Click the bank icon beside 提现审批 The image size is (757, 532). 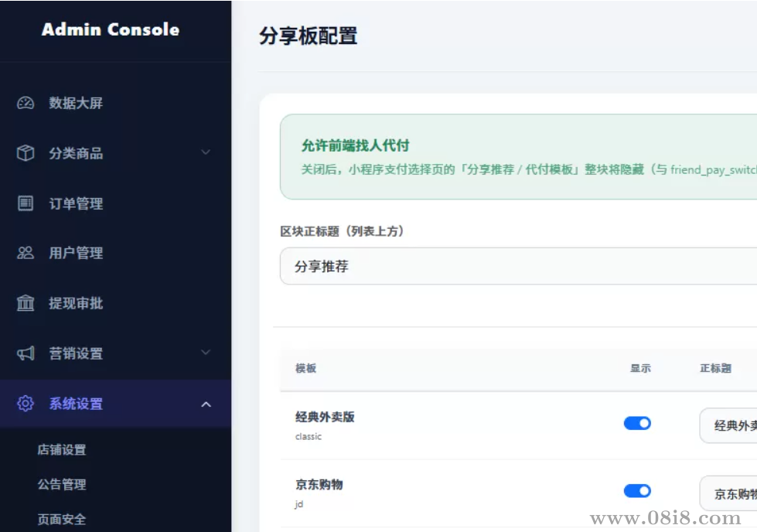coord(26,303)
